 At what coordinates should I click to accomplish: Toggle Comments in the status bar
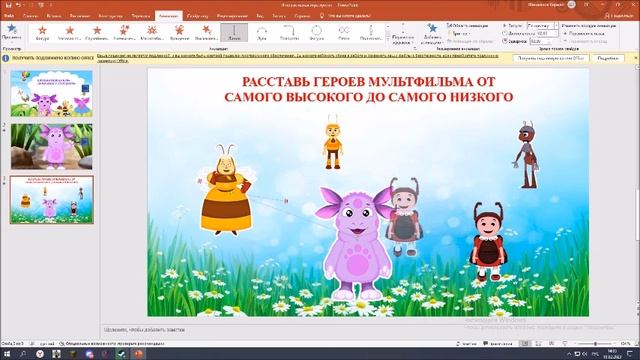tap(498, 344)
